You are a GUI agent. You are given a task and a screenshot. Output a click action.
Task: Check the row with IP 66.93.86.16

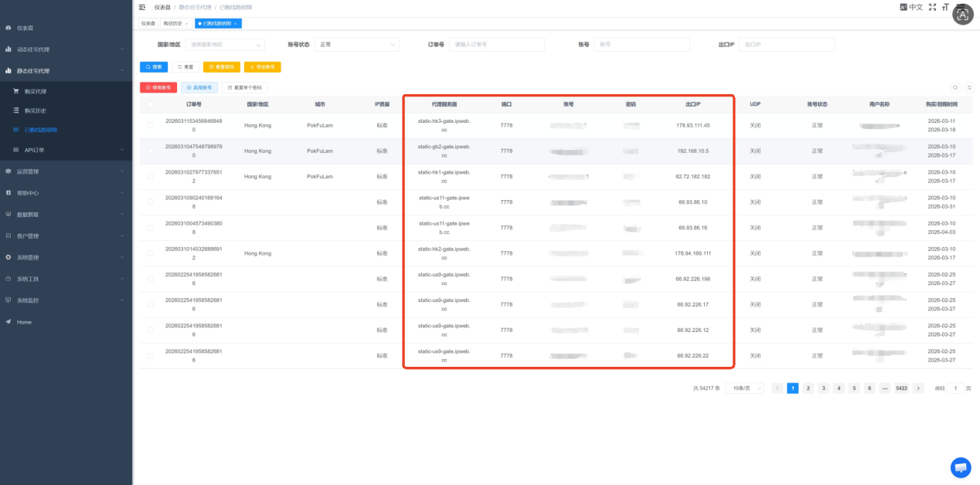pos(151,227)
